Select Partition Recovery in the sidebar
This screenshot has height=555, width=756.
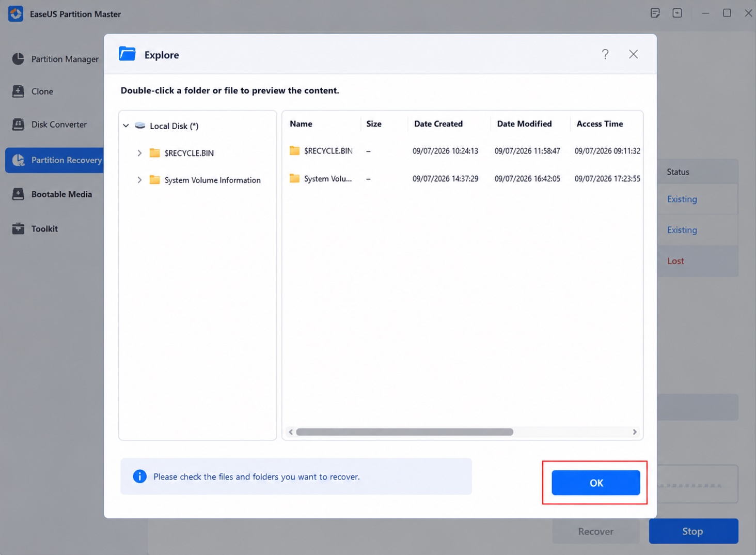54,160
